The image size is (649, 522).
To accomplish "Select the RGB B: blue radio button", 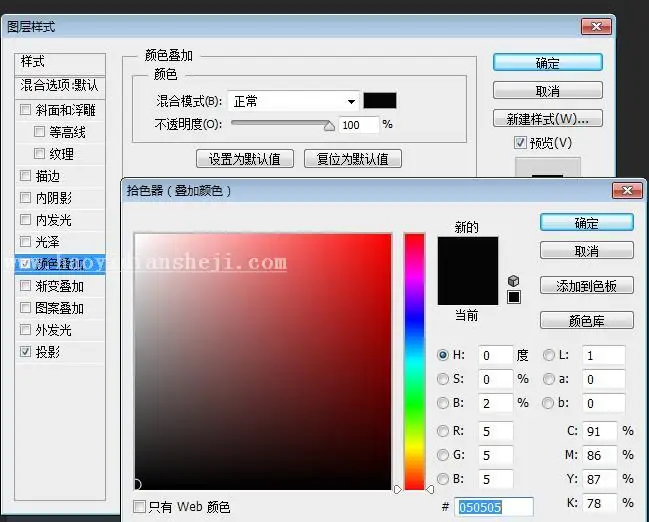I will click(442, 479).
